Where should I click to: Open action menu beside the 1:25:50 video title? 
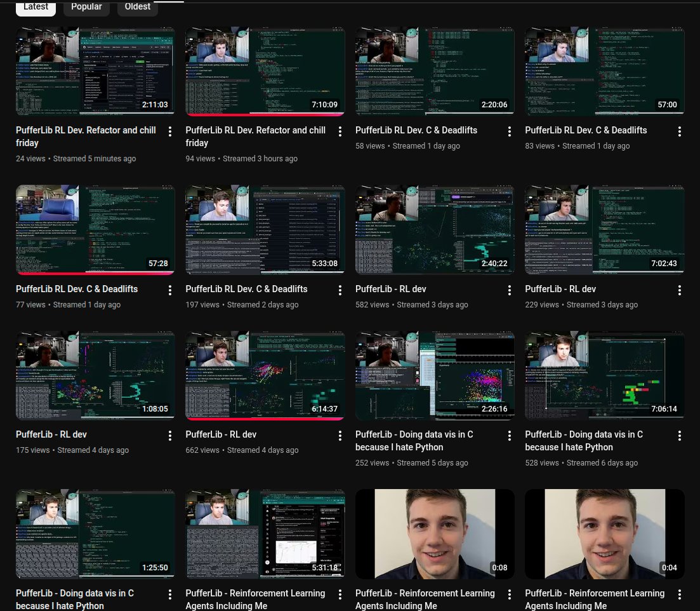(170, 594)
